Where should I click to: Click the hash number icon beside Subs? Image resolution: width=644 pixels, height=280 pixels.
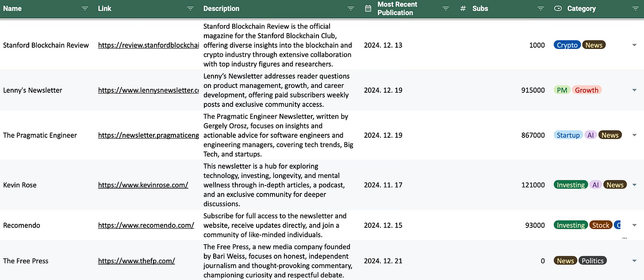[463, 8]
